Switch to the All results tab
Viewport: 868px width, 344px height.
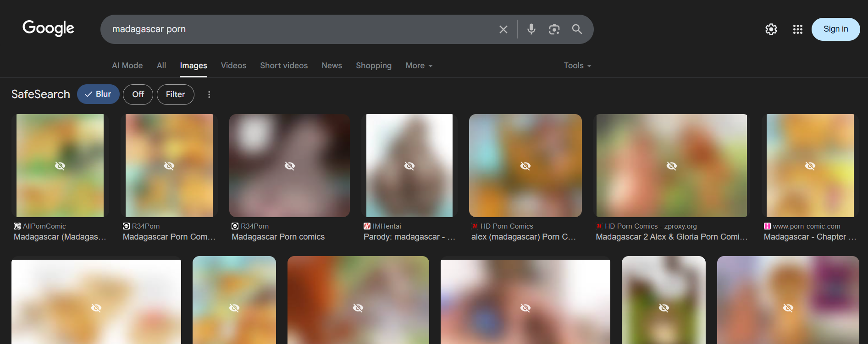point(161,66)
